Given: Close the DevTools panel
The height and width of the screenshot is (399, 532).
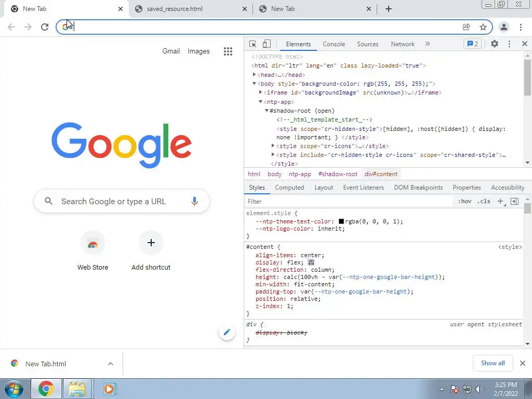Looking at the screenshot, I should [x=525, y=44].
